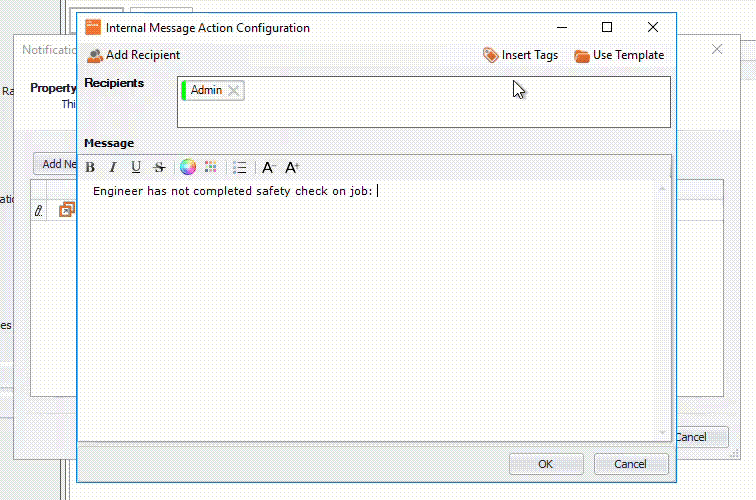Image resolution: width=756 pixels, height=500 pixels.
Task: Click the copy icon in background grid row
Action: [67, 210]
